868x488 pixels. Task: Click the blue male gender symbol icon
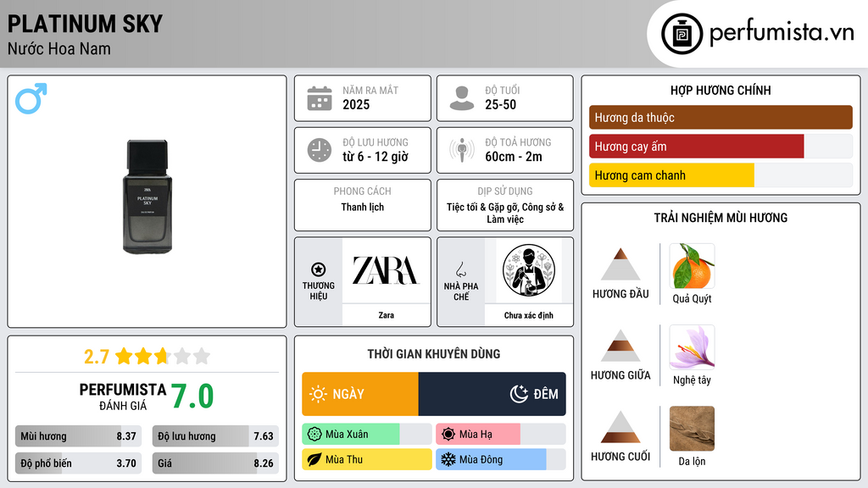[31, 98]
